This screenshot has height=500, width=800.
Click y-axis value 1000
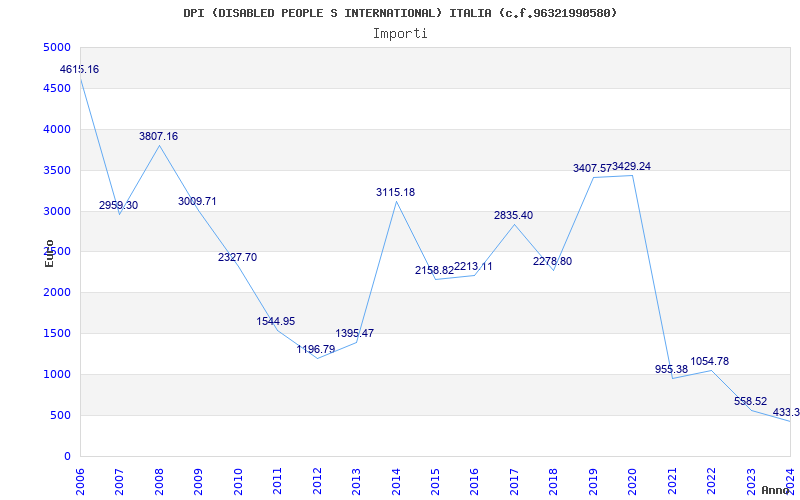pos(58,374)
